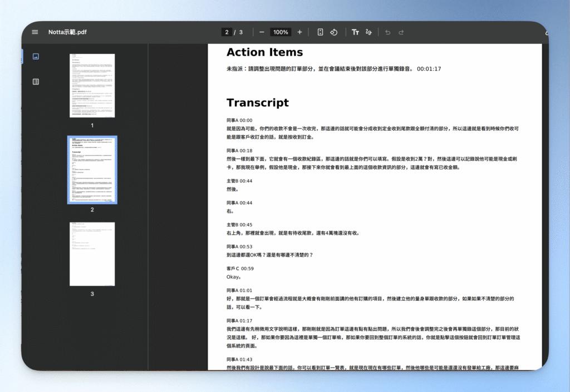570x392 pixels.
Task: Click the redo arrow
Action: [401, 32]
